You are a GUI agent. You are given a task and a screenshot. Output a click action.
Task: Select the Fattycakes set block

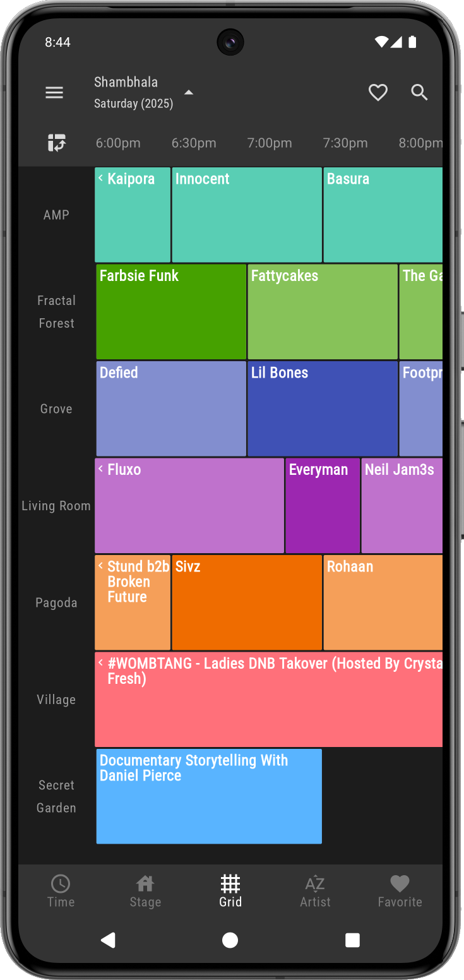[x=323, y=311]
